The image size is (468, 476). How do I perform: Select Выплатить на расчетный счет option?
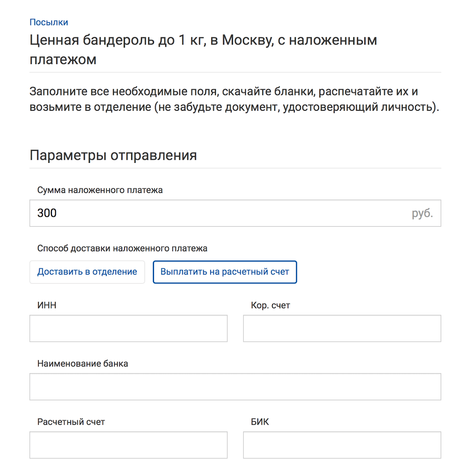tap(225, 272)
